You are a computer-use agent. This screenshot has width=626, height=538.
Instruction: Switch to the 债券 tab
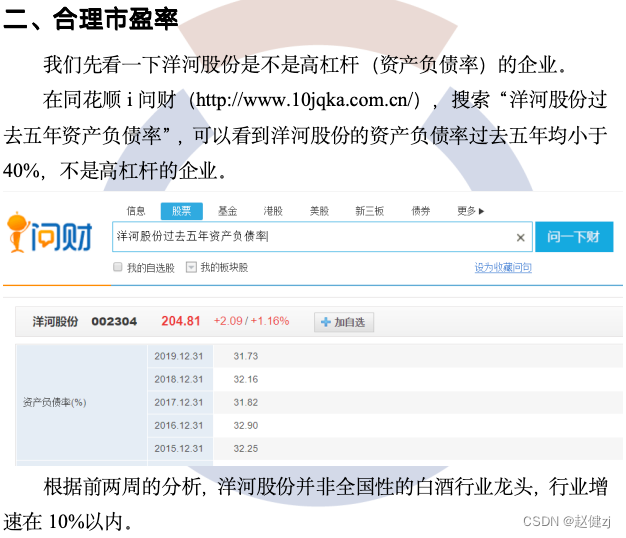click(x=421, y=211)
